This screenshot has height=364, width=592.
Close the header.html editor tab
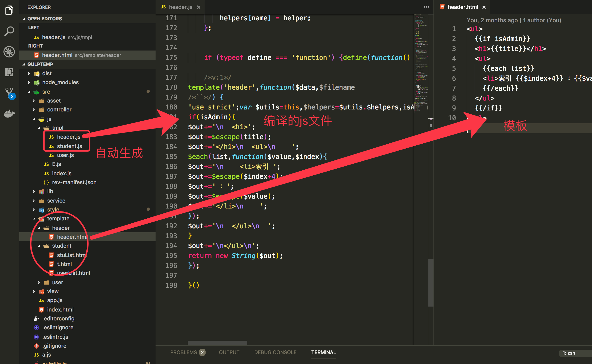pyautogui.click(x=484, y=7)
